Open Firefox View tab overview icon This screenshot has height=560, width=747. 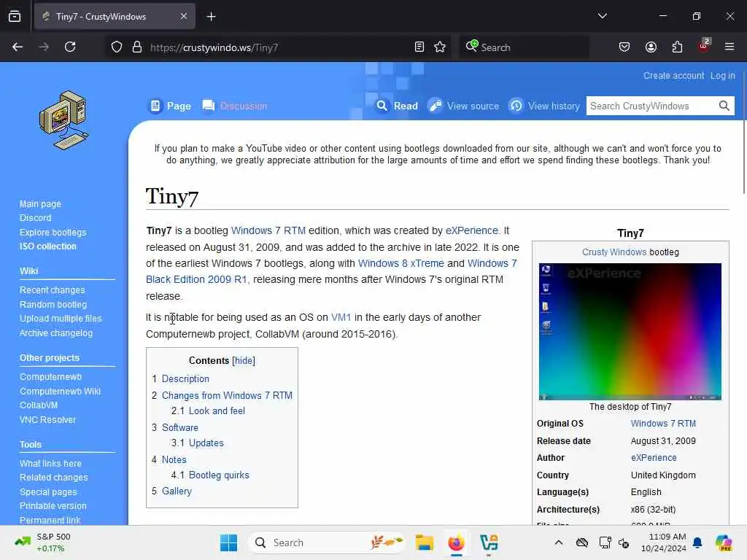(x=15, y=16)
